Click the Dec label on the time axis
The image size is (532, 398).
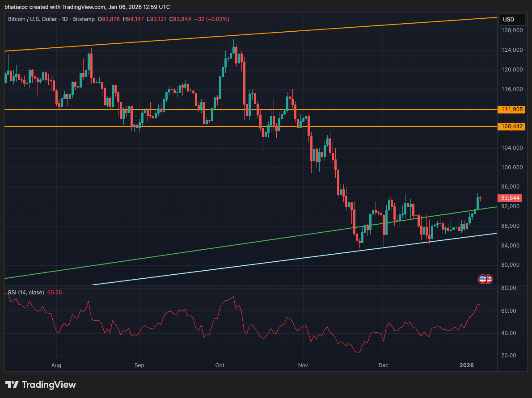pos(383,365)
